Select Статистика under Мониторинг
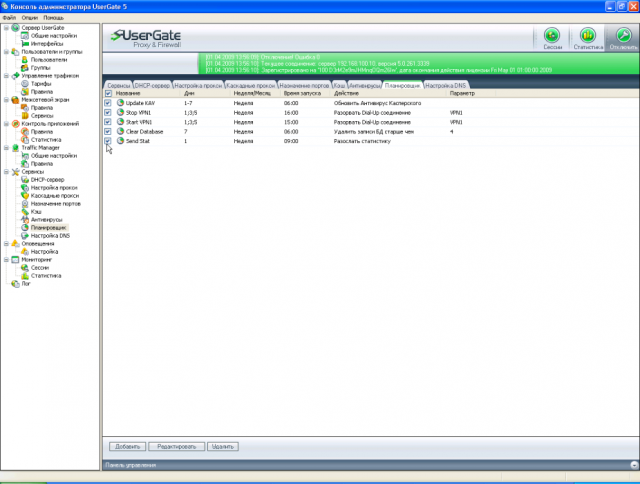Viewport: 640px width, 484px height. [46, 276]
